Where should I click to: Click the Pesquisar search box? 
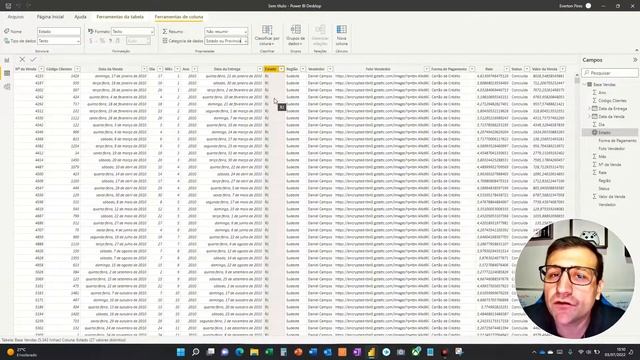pyautogui.click(x=610, y=73)
